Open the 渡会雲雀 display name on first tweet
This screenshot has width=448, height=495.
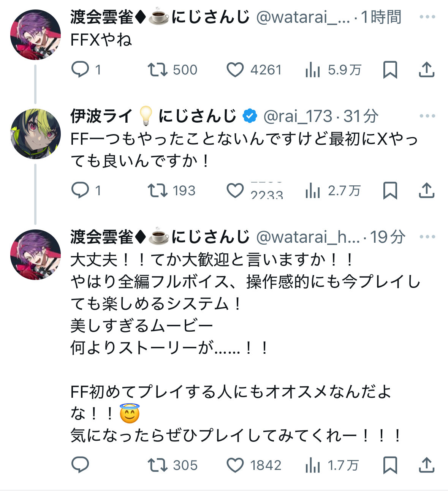click(102, 17)
